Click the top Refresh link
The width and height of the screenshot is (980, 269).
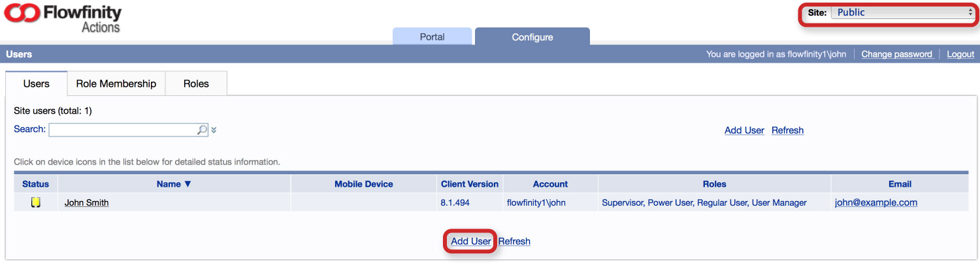pos(787,130)
